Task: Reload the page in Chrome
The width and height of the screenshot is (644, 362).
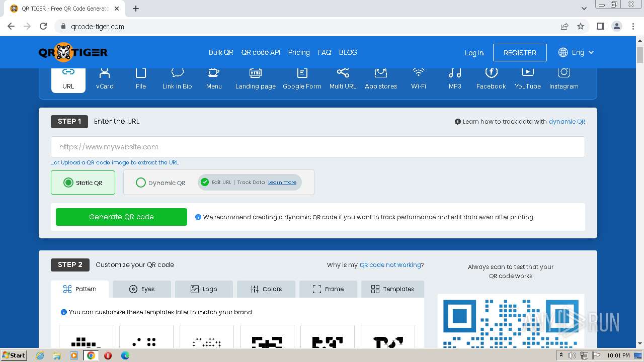Action: pyautogui.click(x=43, y=26)
